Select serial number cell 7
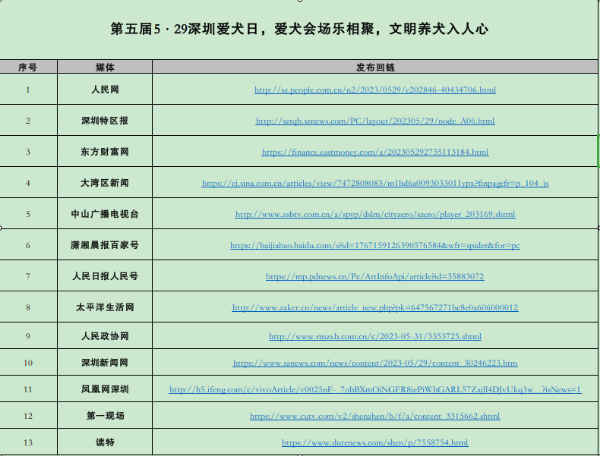 (x=28, y=276)
